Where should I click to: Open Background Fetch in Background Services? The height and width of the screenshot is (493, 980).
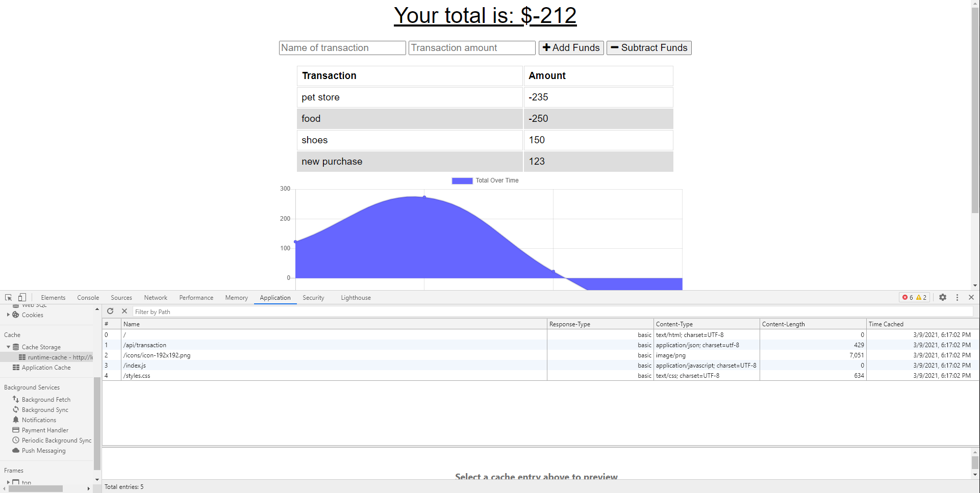click(45, 399)
